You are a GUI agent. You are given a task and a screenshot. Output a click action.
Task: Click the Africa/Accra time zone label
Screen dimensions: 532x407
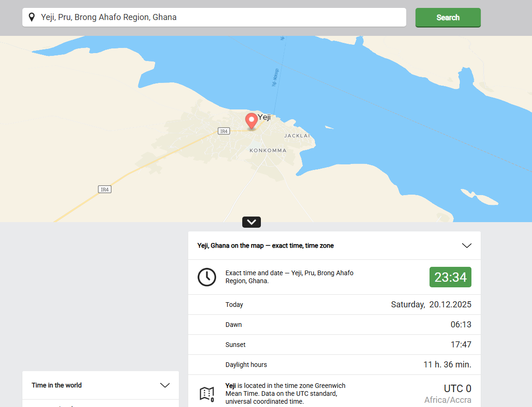click(x=448, y=400)
